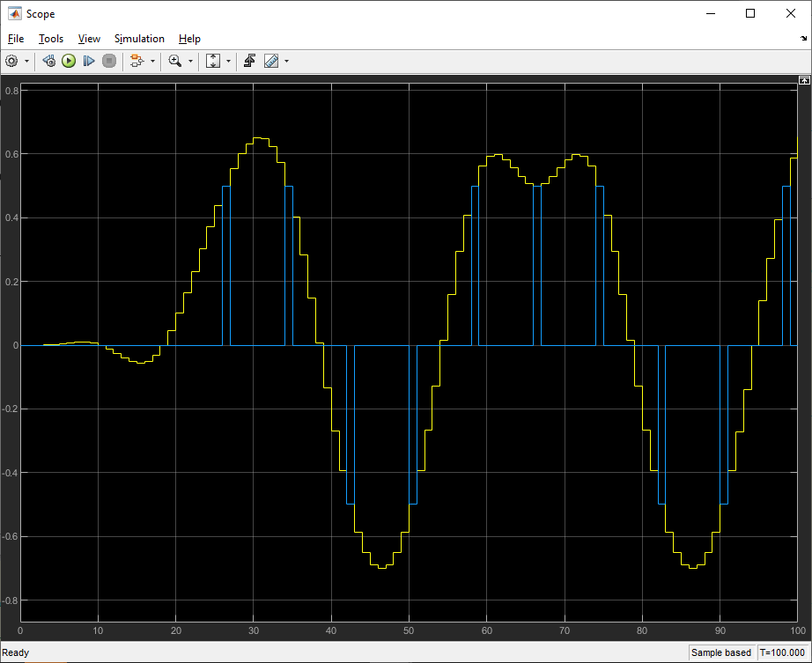The height and width of the screenshot is (663, 812).
Task: Open the toolbar overflow chevron
Action: pyautogui.click(x=802, y=39)
